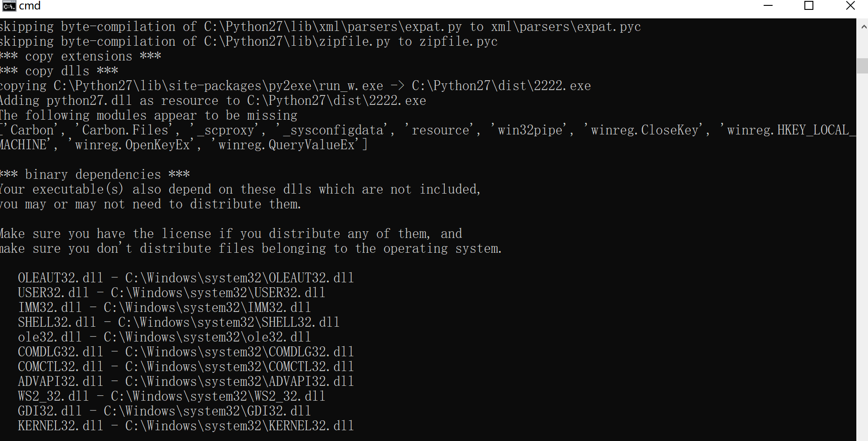Image resolution: width=868 pixels, height=441 pixels.
Task: Click the 'following modules appear to be missing' line
Action: pos(149,115)
